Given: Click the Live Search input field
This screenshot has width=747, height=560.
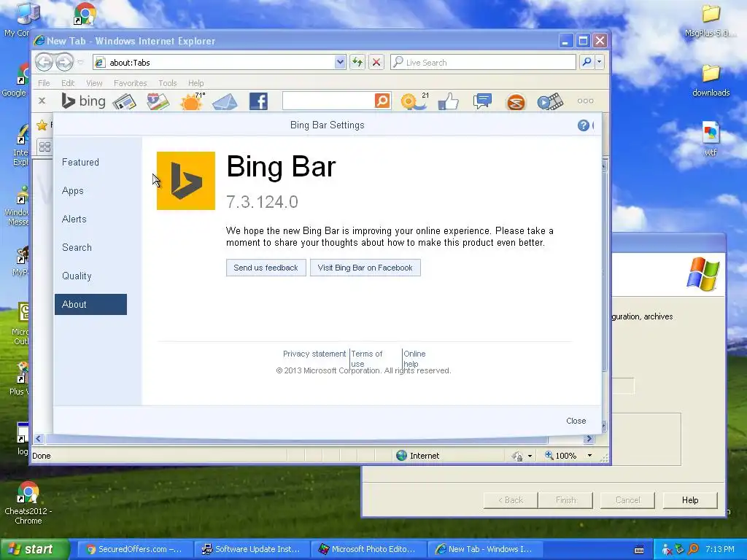Looking at the screenshot, I should click(483, 63).
